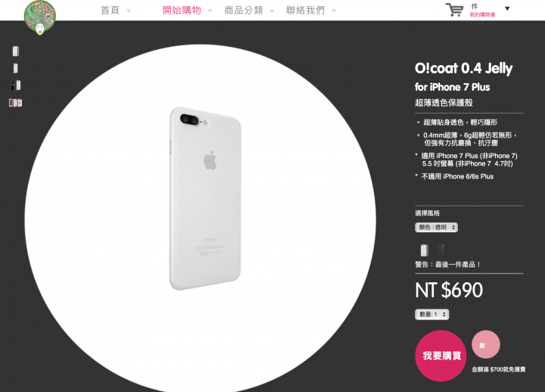
Task: Click the iPhone product image
Action: pos(205,198)
